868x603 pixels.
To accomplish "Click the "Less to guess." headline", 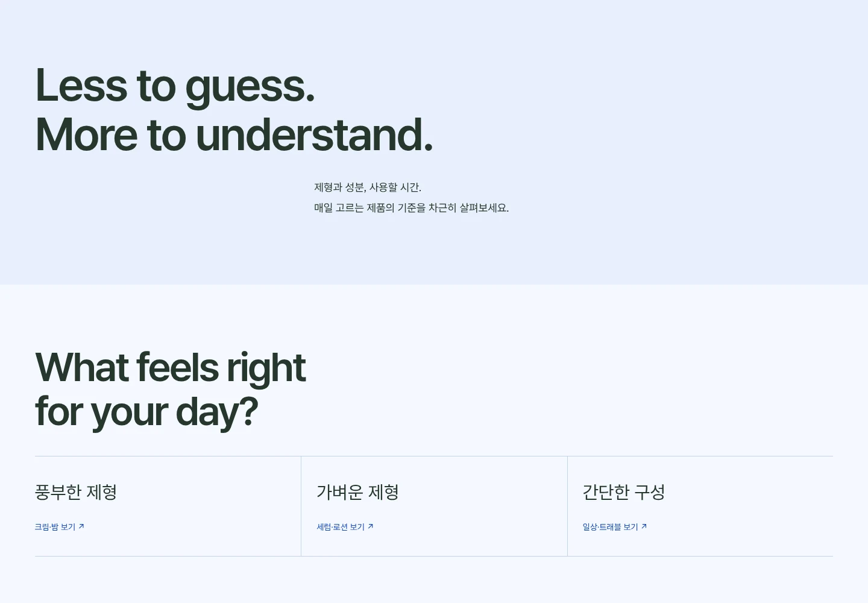I will click(x=175, y=85).
